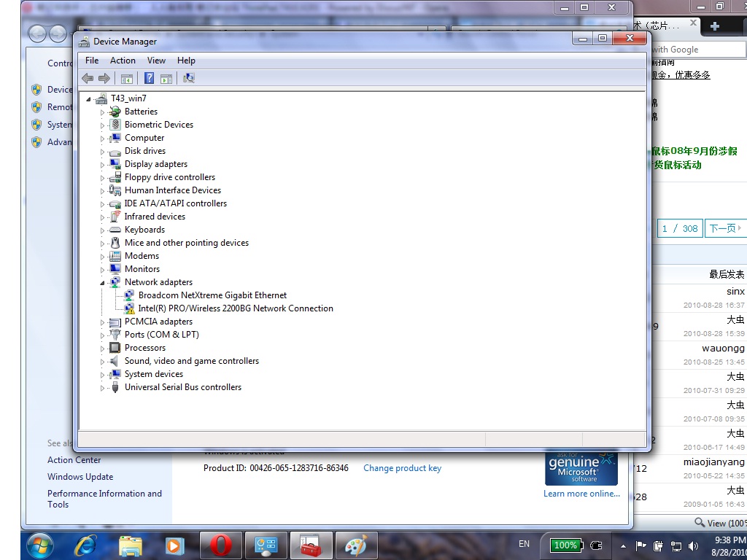This screenshot has width=747, height=560.
Task: Click the Show/Hide console tree toolbar icon
Action: click(x=127, y=79)
